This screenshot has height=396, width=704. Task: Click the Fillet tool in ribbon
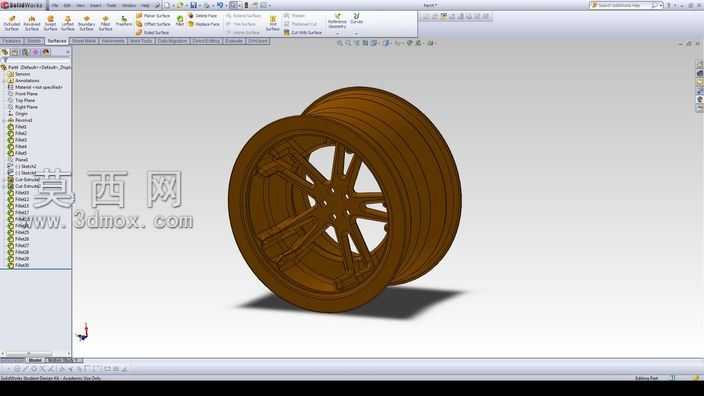click(180, 21)
